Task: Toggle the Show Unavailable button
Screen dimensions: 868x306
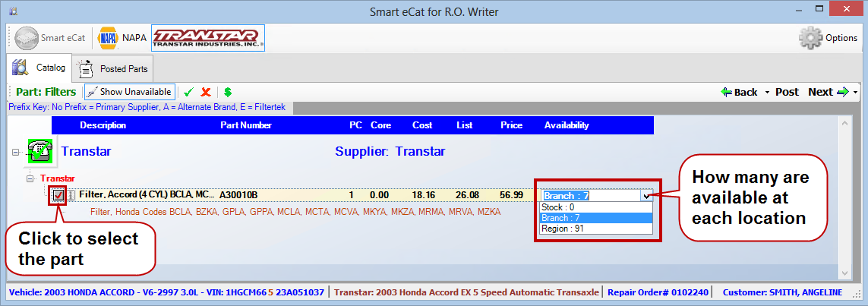Action: pos(129,92)
